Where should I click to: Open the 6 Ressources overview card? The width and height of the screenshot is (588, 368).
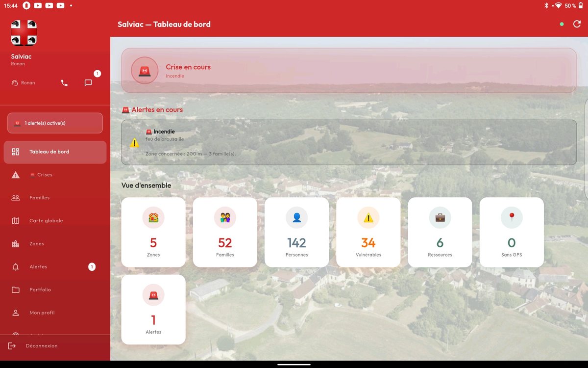[440, 232]
